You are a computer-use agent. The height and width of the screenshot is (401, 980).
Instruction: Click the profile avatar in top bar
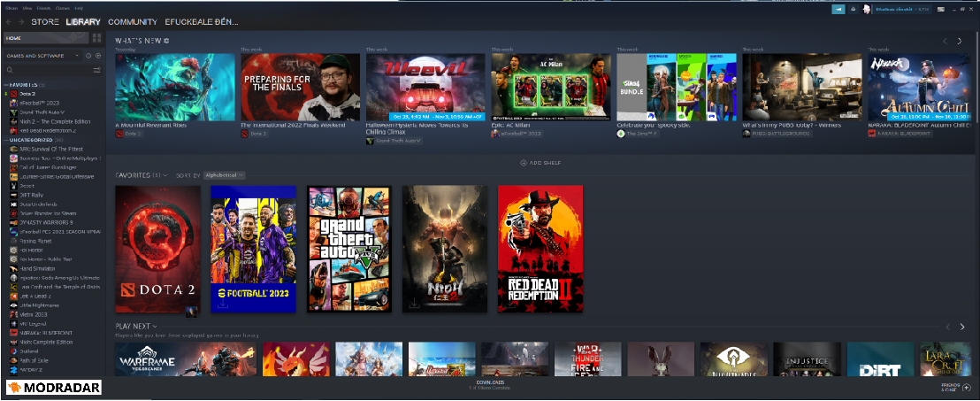pyautogui.click(x=867, y=9)
